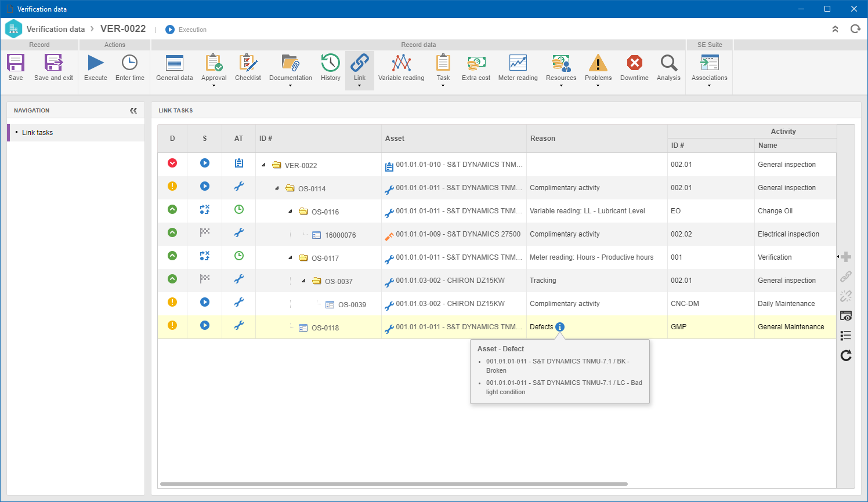Collapse the OS-0117 tree node
Image resolution: width=868 pixels, height=502 pixels.
click(x=290, y=258)
